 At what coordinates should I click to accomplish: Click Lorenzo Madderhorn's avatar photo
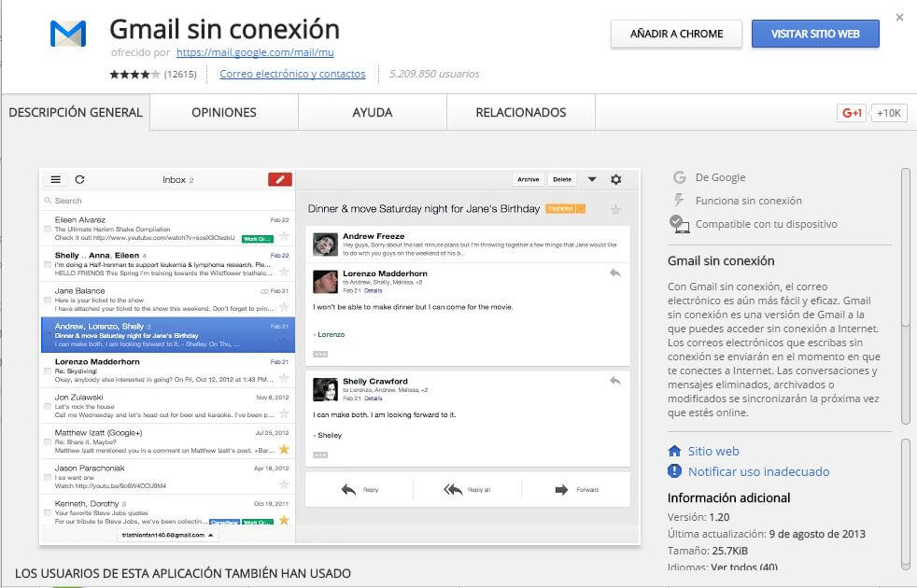325,282
